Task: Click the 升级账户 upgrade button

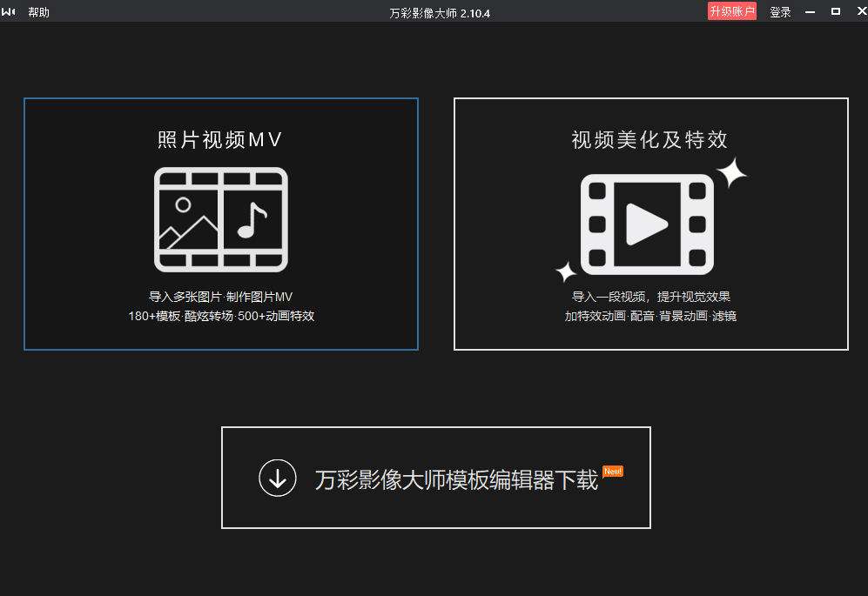Action: point(732,11)
